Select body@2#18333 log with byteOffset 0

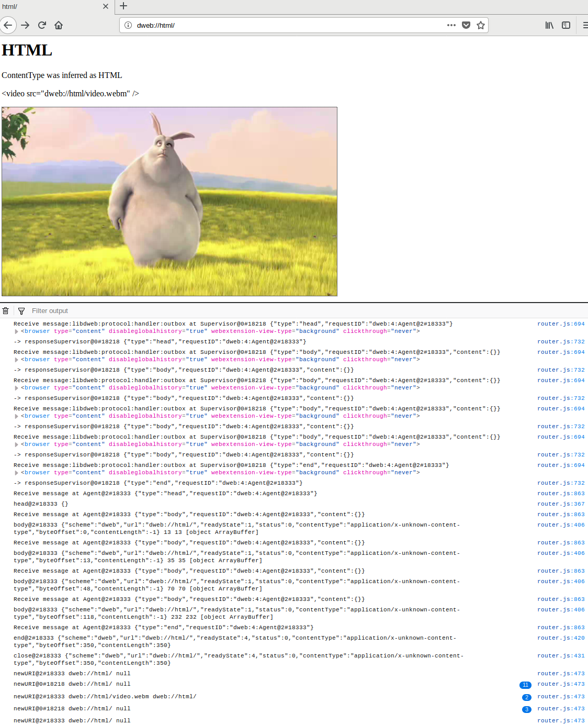237,529
